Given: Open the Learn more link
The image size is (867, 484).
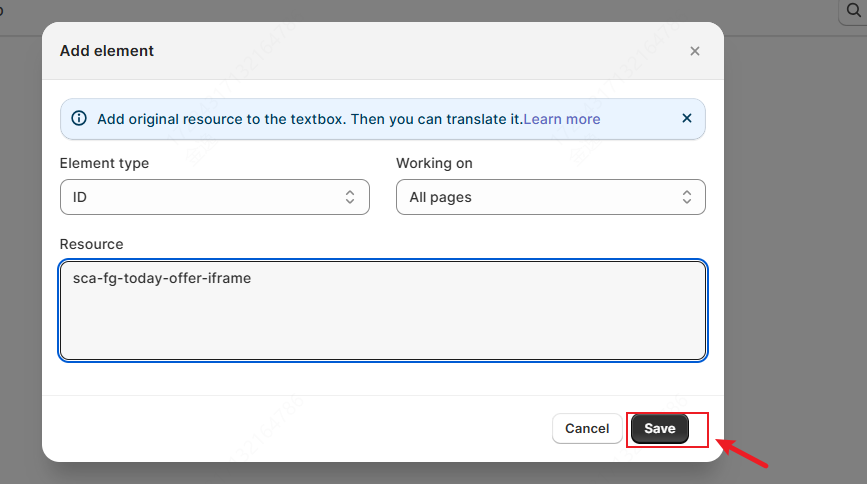Looking at the screenshot, I should point(562,119).
